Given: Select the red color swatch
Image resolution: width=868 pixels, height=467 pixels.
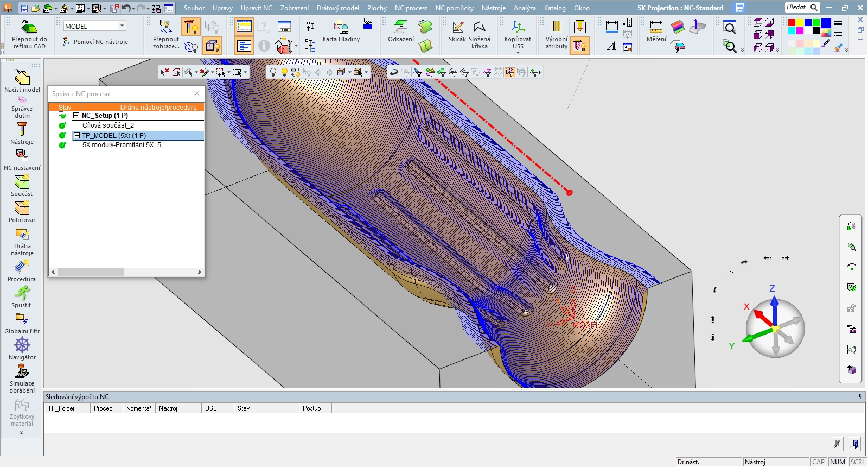Looking at the screenshot, I should tap(792, 23).
